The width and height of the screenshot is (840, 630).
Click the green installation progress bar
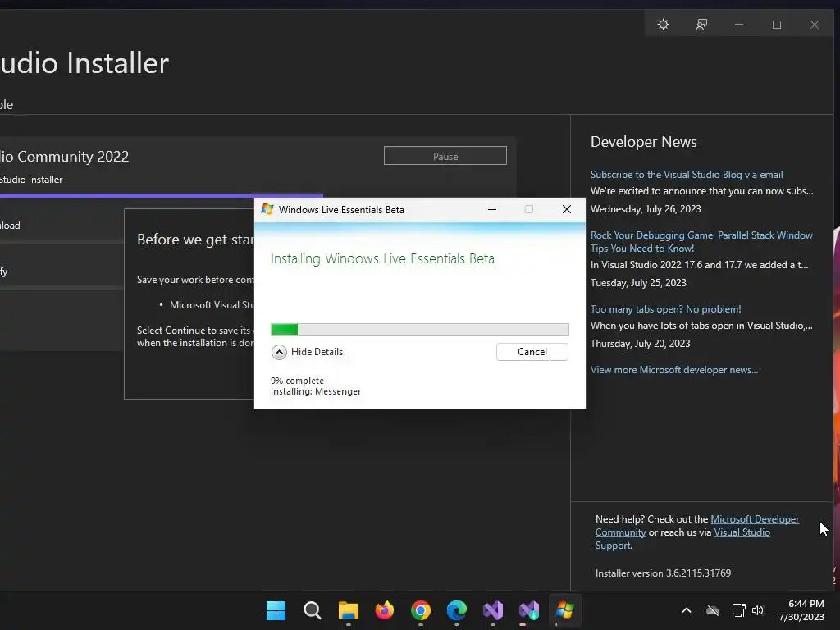419,329
